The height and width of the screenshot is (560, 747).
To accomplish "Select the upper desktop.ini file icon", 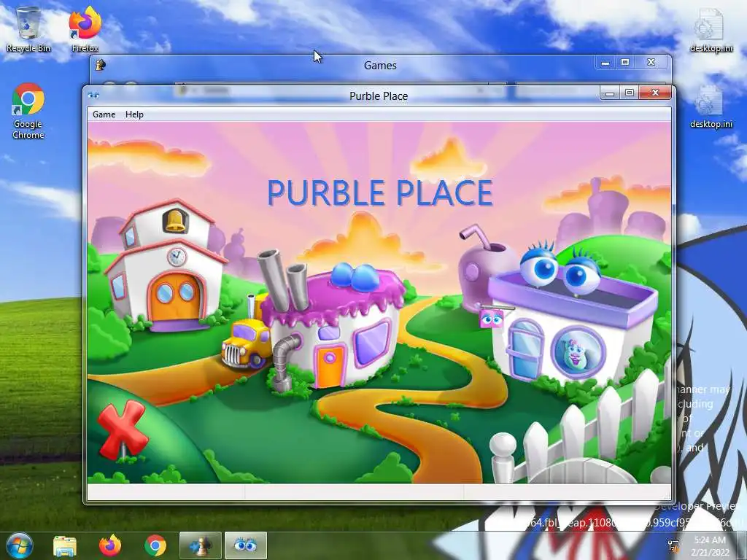I will [x=711, y=31].
